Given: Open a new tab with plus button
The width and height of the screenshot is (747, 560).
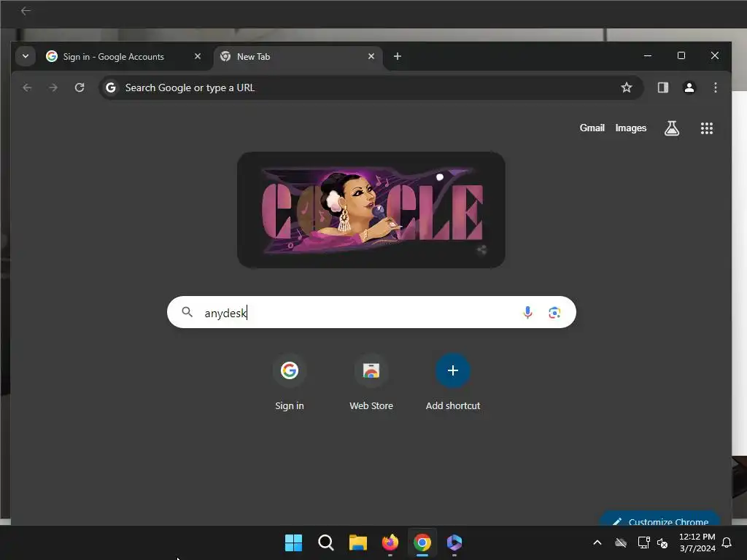Looking at the screenshot, I should tap(398, 56).
